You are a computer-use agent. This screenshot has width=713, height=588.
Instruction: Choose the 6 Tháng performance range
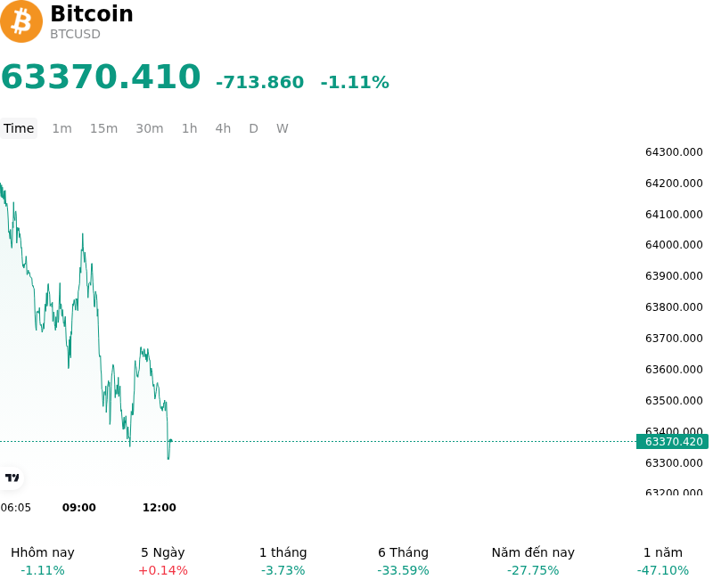404,561
